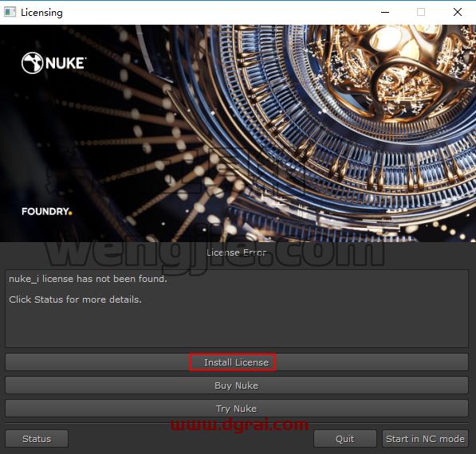Open the Buy Nuke option
The width and height of the screenshot is (476, 454).
237,386
